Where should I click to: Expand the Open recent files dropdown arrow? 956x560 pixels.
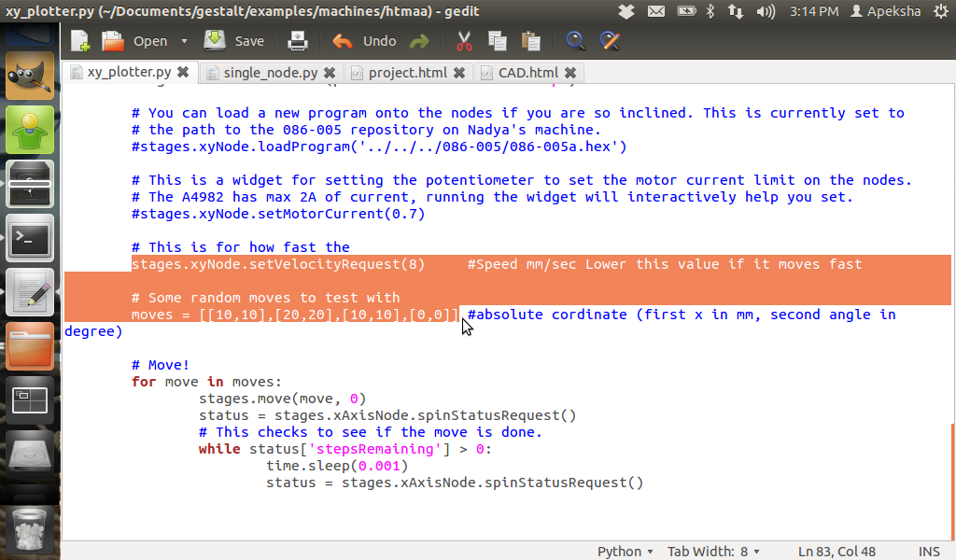pyautogui.click(x=184, y=41)
